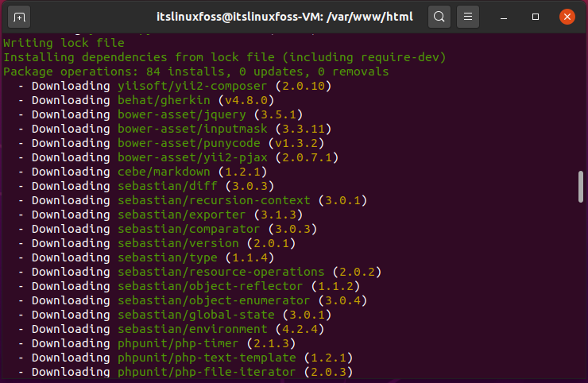Click phpunit/php-file-iterator package name
The width and height of the screenshot is (588, 383).
coord(207,372)
